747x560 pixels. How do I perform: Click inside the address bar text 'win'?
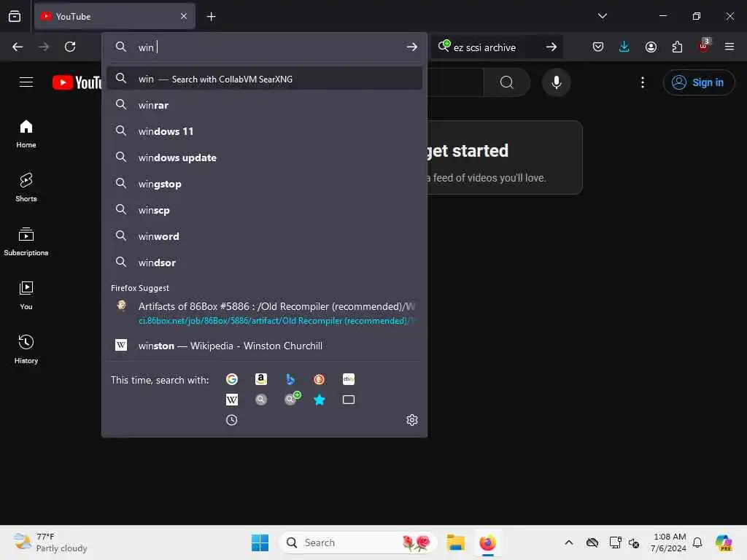coord(146,47)
